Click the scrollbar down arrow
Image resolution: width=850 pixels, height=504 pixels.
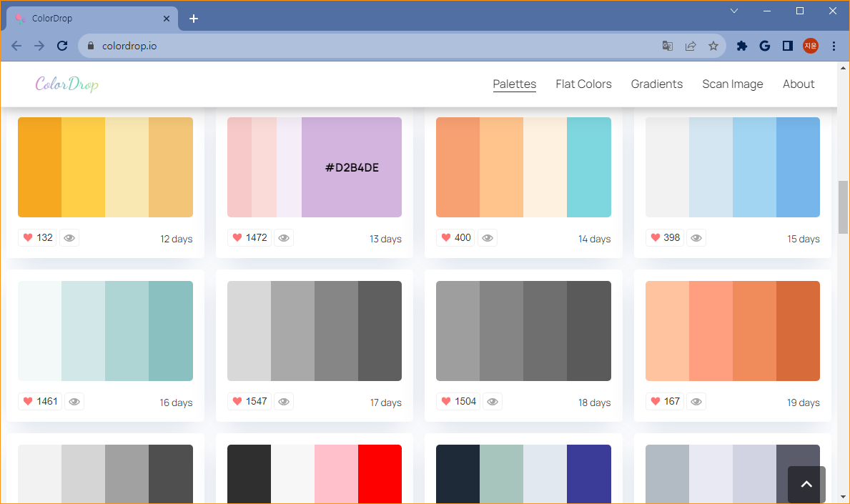(x=843, y=496)
